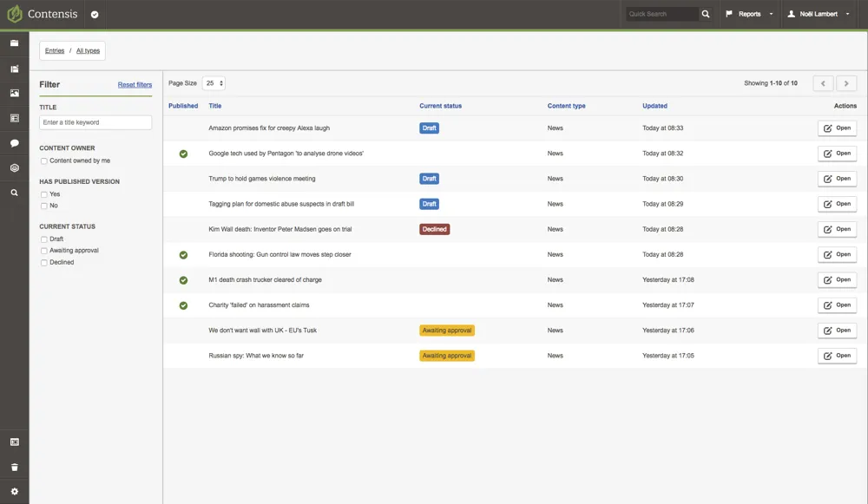Click published checkmark for Charity 'failed' entry

point(183,305)
